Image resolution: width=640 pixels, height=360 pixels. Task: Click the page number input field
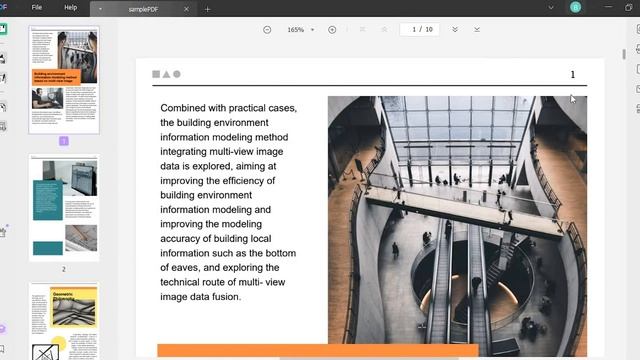pos(420,29)
